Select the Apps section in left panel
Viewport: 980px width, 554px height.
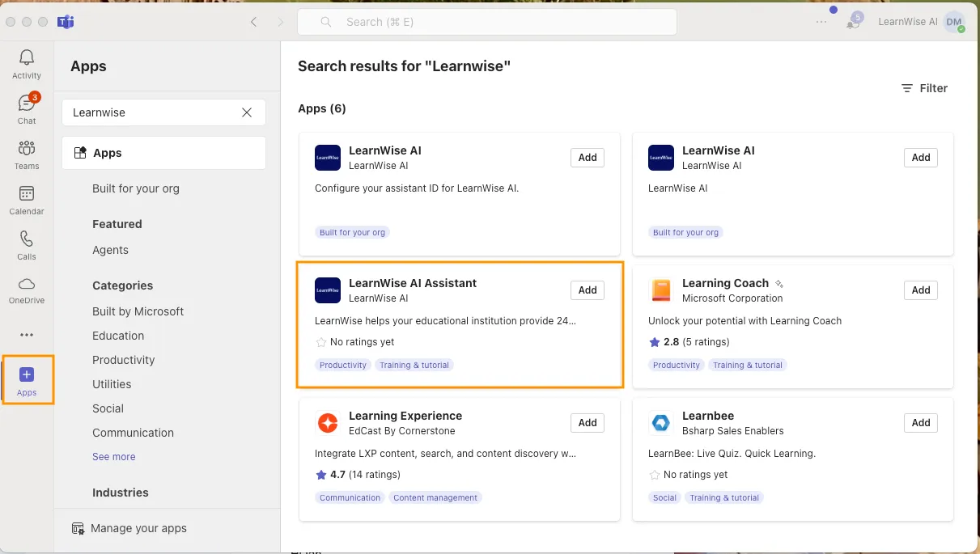tap(163, 153)
